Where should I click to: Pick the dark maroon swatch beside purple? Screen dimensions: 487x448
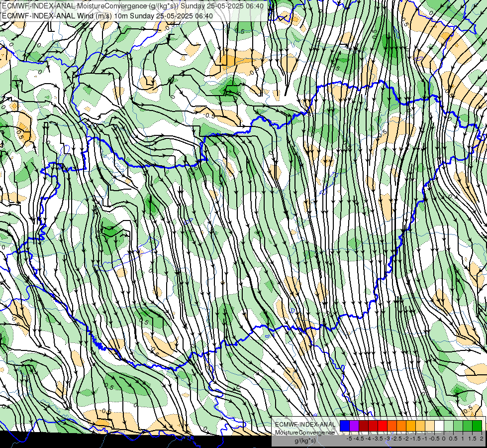click(x=364, y=426)
